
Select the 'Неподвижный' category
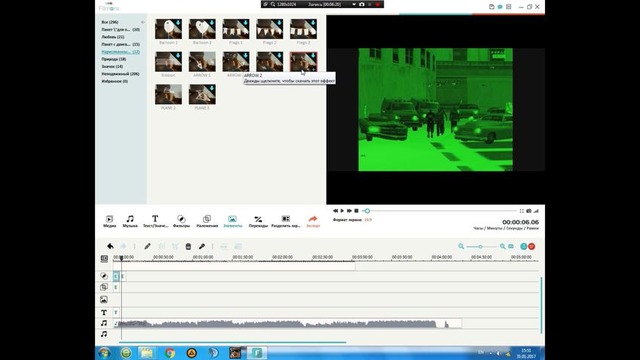[x=120, y=74]
